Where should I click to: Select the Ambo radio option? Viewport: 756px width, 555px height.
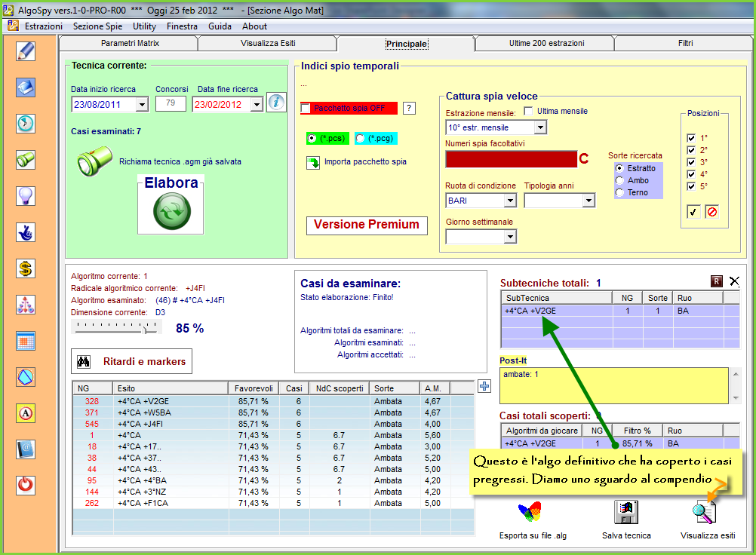(620, 180)
